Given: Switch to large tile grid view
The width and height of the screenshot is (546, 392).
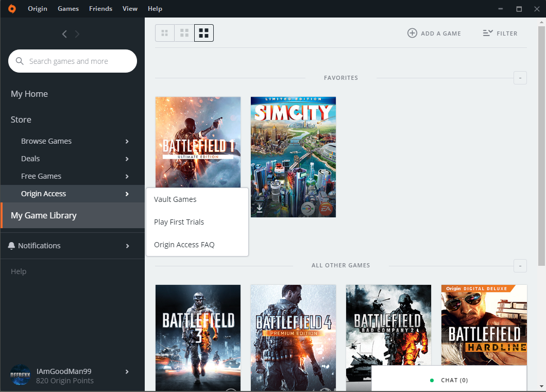Looking at the screenshot, I should (x=203, y=33).
